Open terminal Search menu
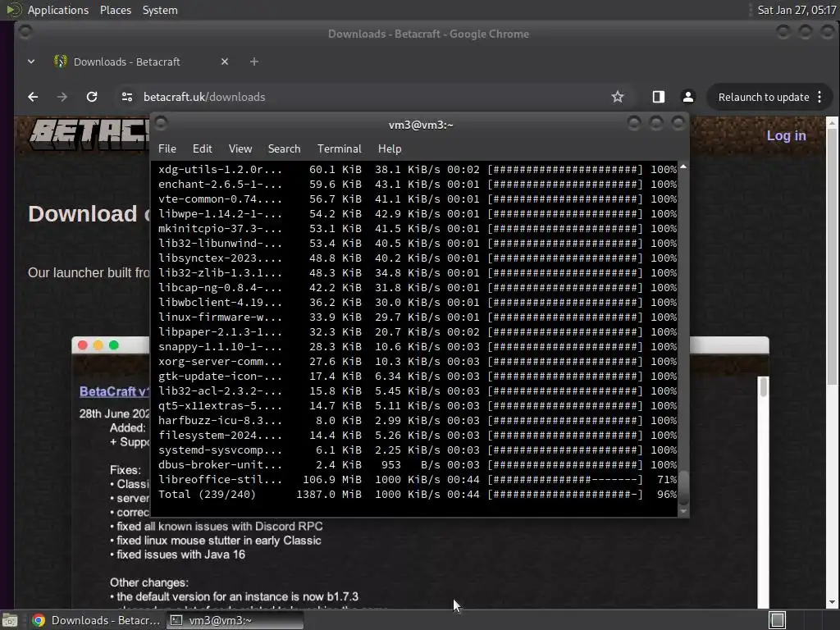Viewport: 840px width, 630px height. (x=284, y=149)
